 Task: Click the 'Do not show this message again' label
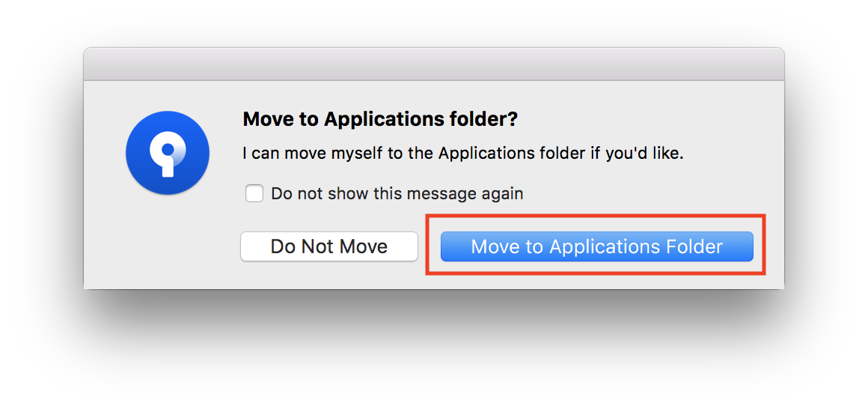pos(397,193)
